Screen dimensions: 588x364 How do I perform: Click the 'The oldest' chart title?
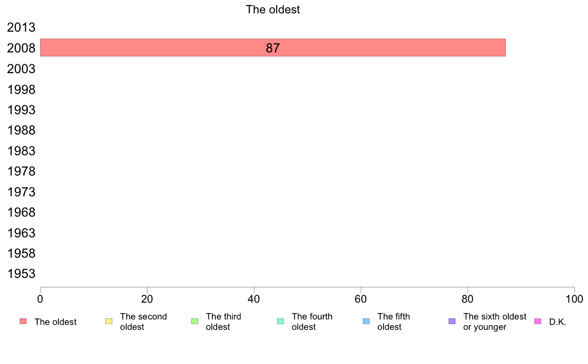[x=273, y=9]
